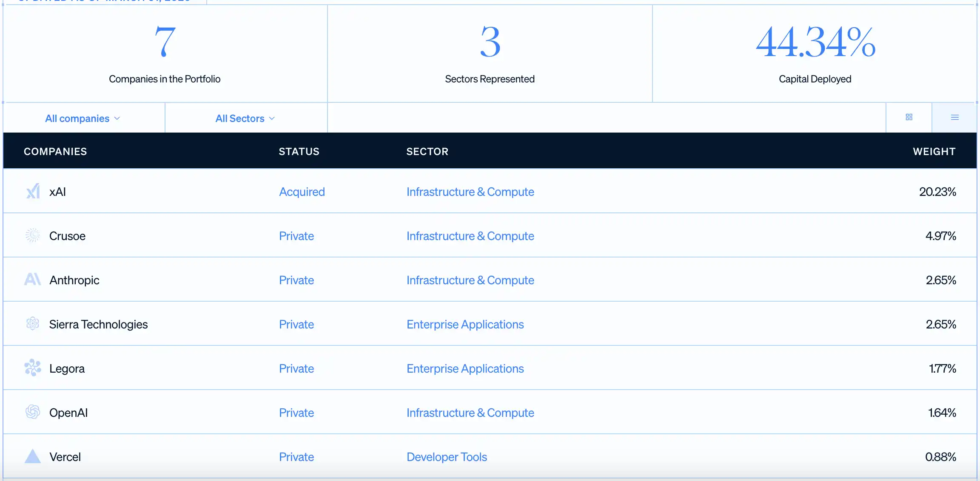
Task: Click the Legora logo icon
Action: pos(33,368)
